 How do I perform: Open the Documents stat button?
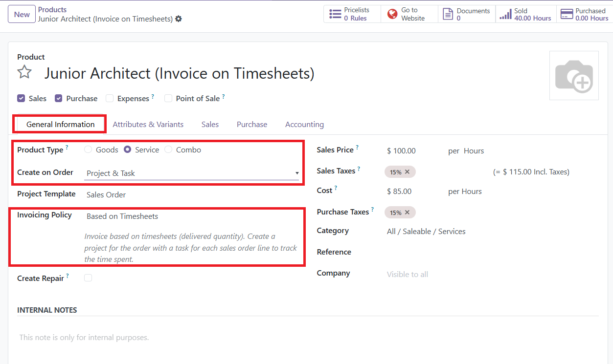point(467,14)
